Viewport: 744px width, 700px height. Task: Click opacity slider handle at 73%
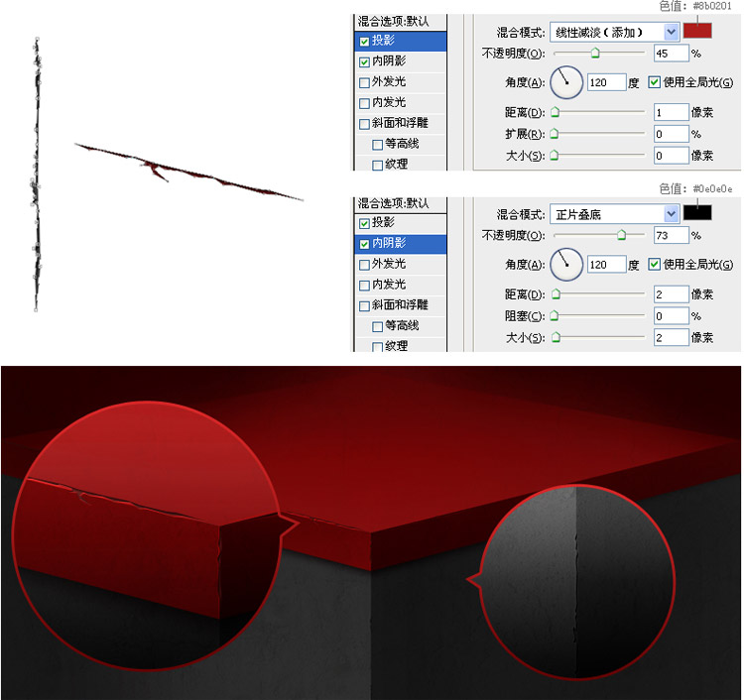click(621, 235)
